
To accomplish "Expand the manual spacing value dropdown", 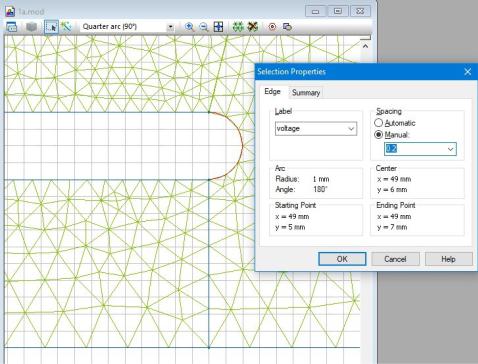I will coord(450,149).
